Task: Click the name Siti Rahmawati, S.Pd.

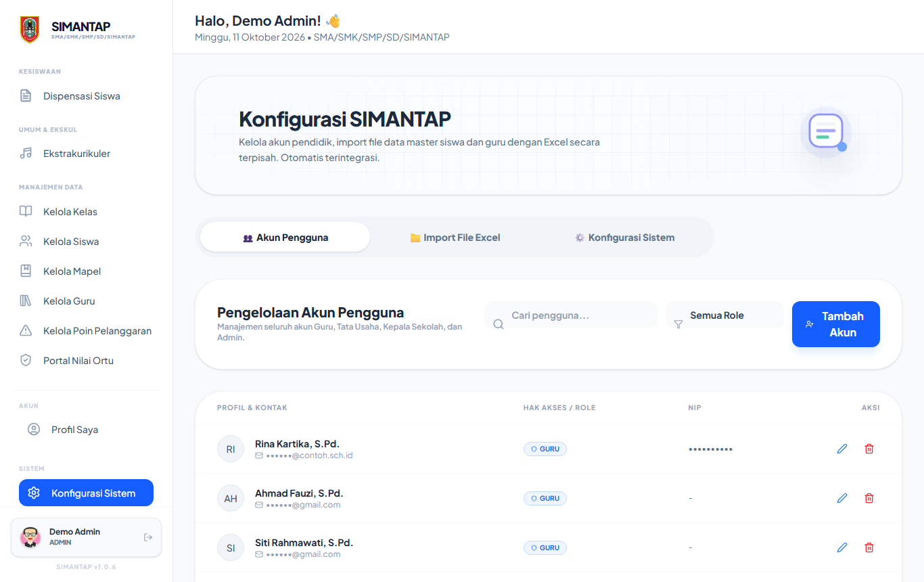Action: click(304, 543)
